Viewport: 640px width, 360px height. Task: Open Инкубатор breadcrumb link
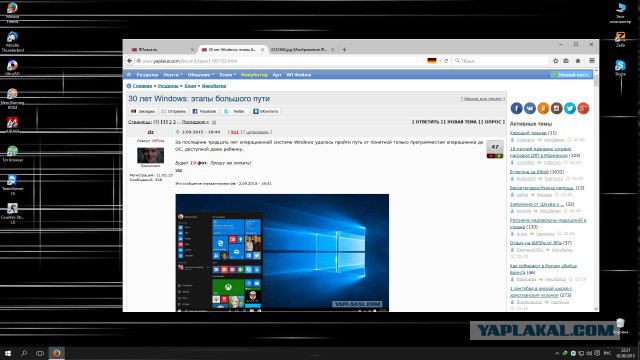[213, 86]
